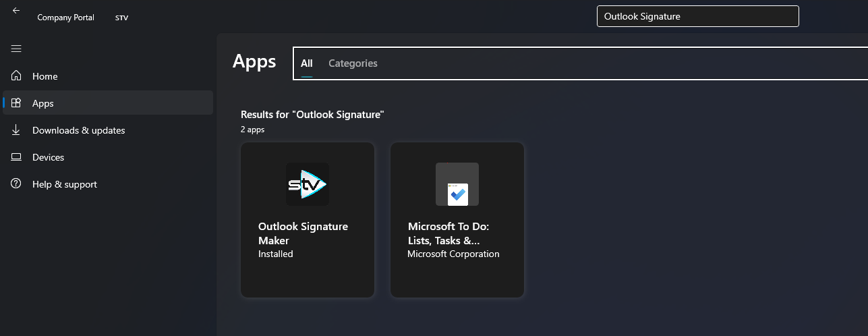Open Microsoft To Do: Lists, Tasks app title

[x=447, y=233]
